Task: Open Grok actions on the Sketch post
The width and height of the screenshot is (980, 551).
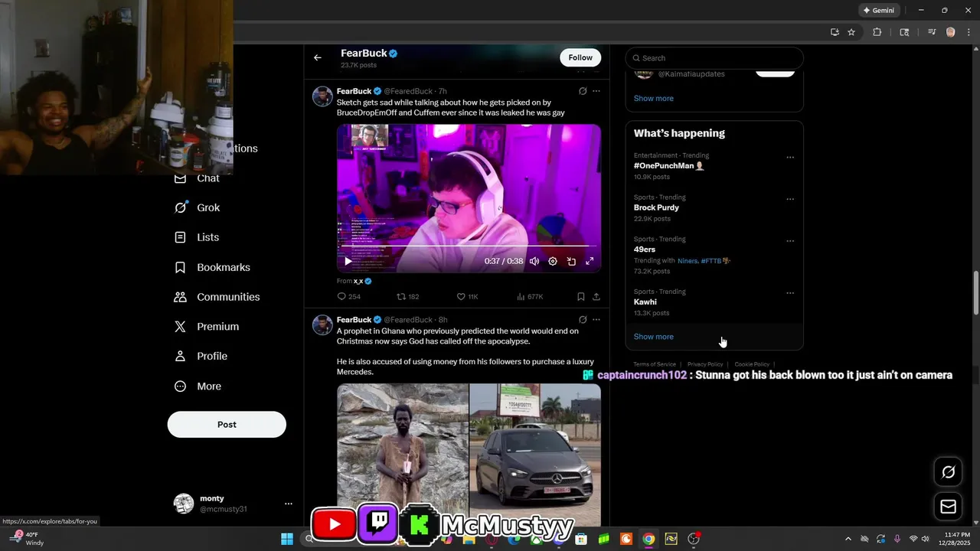Action: pyautogui.click(x=583, y=91)
